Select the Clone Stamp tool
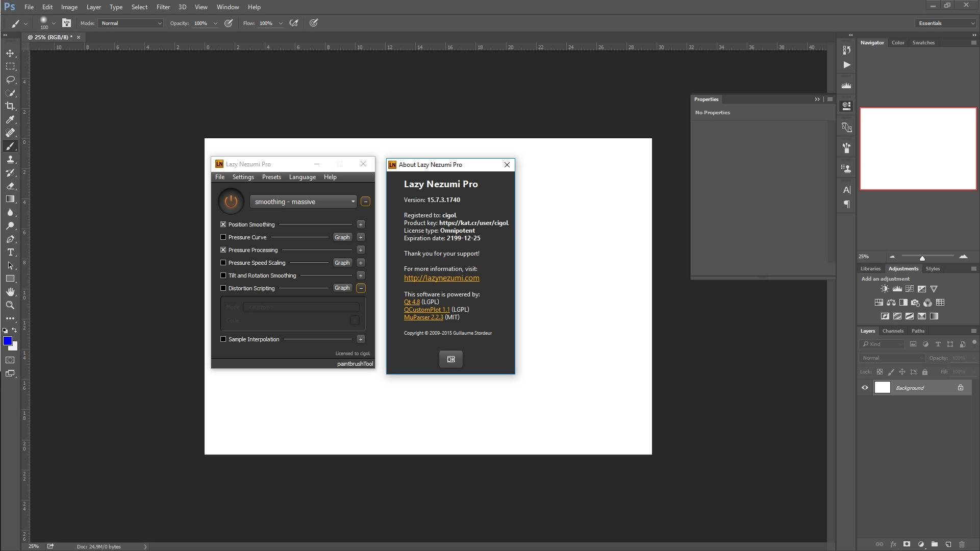The width and height of the screenshot is (980, 551). point(10,159)
